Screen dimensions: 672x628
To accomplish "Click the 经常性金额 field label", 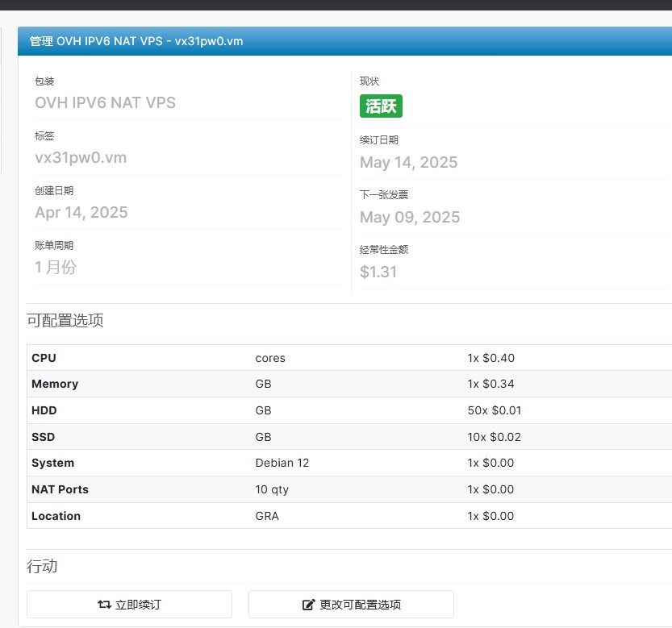I will click(384, 250).
